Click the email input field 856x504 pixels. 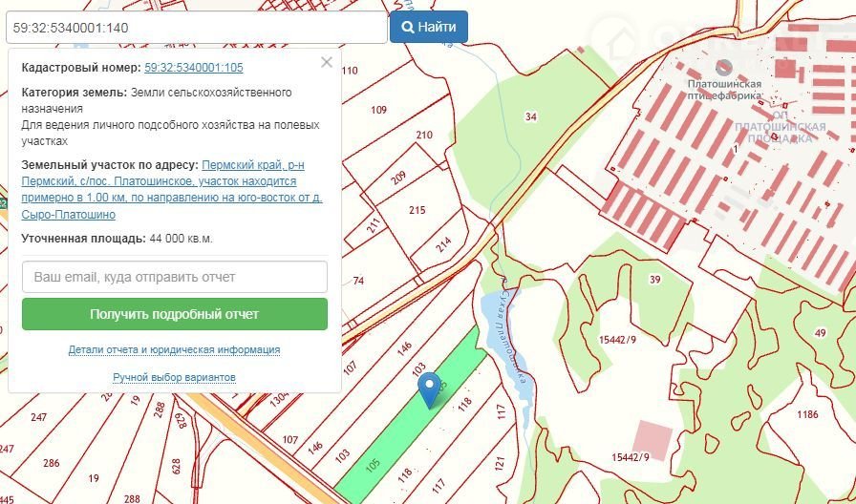pyautogui.click(x=175, y=277)
